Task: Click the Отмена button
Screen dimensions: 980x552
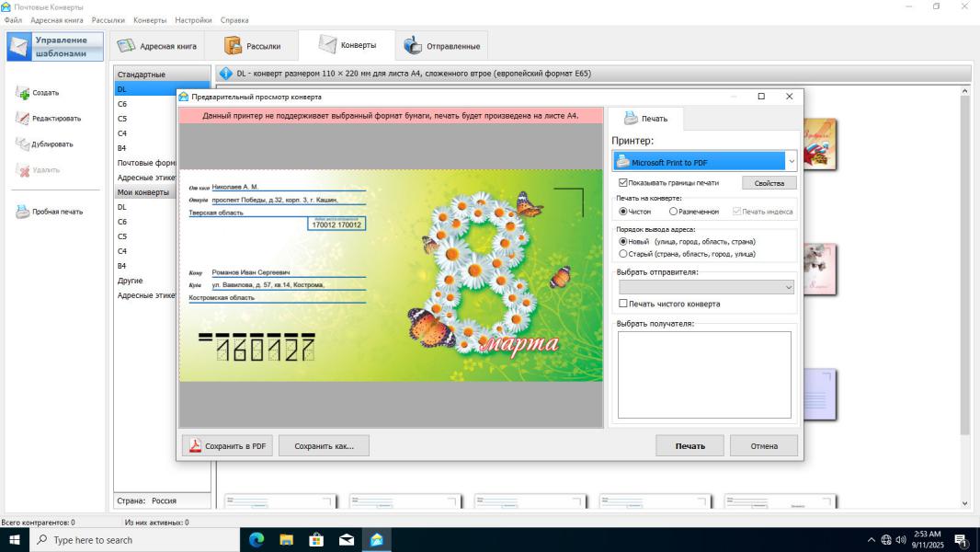Action: coord(764,445)
